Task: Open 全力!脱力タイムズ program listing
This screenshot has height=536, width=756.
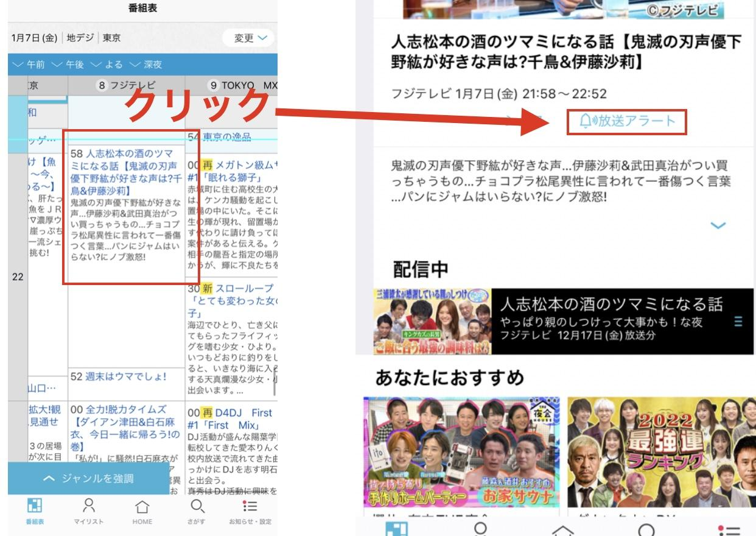Action: 125,428
